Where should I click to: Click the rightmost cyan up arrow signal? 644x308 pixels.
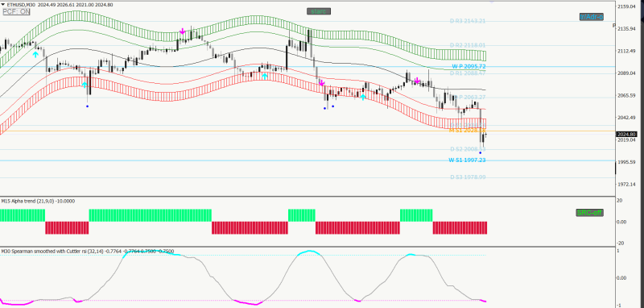tap(363, 97)
